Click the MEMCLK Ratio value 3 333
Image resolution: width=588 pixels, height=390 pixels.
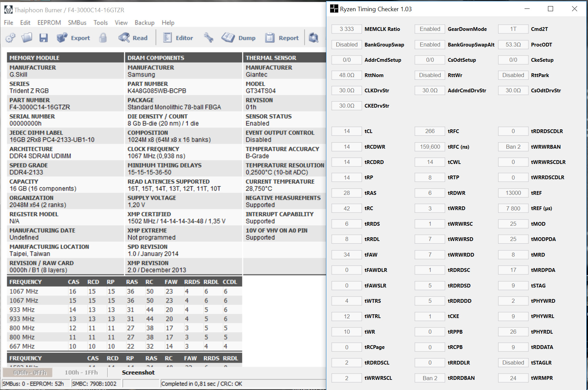[x=346, y=29]
